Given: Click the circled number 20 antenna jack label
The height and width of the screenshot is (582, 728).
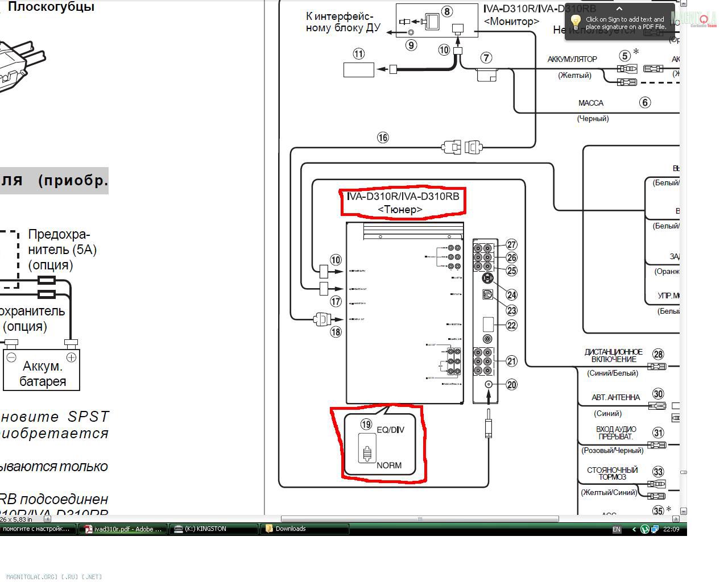Looking at the screenshot, I should pos(511,385).
